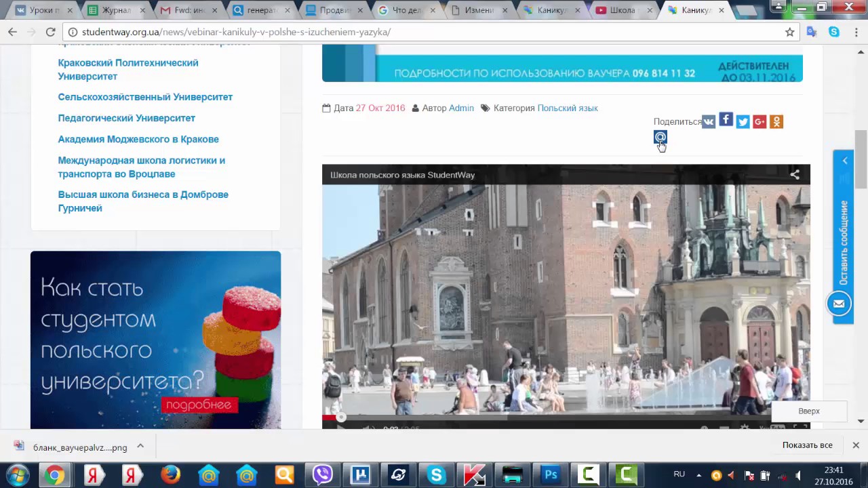Open the Google Translate extension
Image resolution: width=868 pixels, height=488 pixels.
tap(812, 32)
